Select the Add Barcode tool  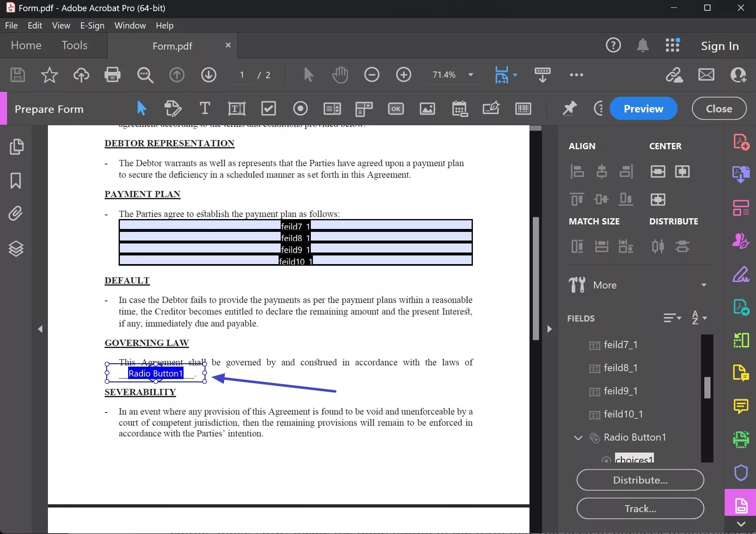coord(523,109)
